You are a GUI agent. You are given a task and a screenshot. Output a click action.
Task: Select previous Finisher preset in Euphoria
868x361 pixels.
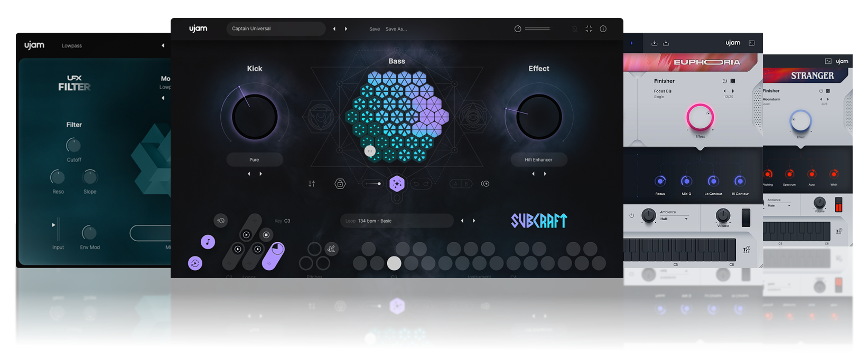coord(724,91)
